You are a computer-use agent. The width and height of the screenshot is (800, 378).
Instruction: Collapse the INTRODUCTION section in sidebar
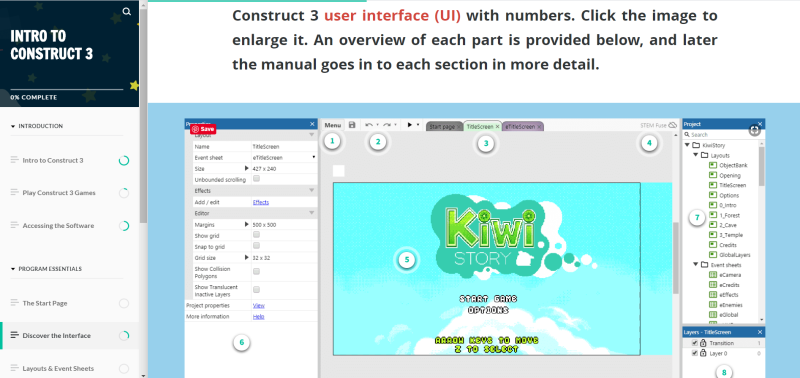[13, 126]
